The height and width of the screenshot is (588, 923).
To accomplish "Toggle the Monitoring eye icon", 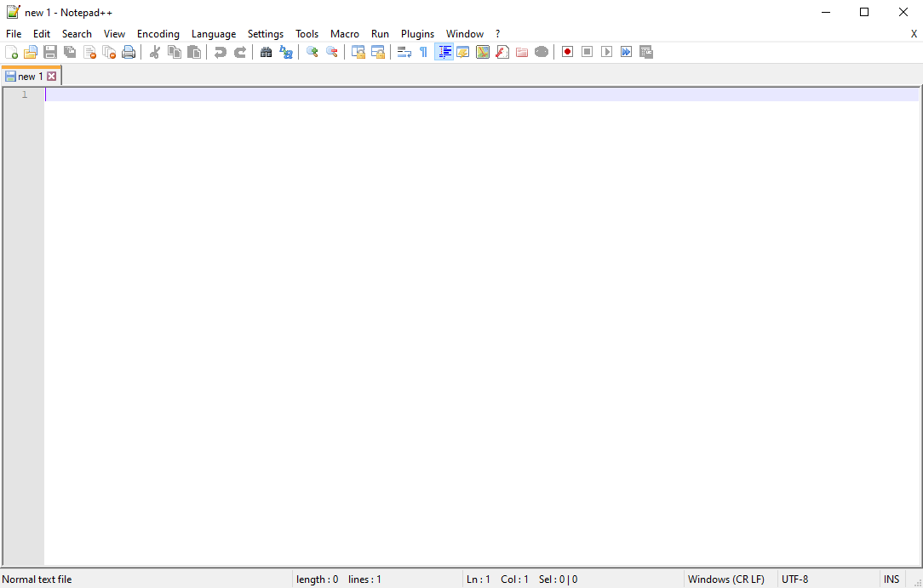I will coord(542,52).
